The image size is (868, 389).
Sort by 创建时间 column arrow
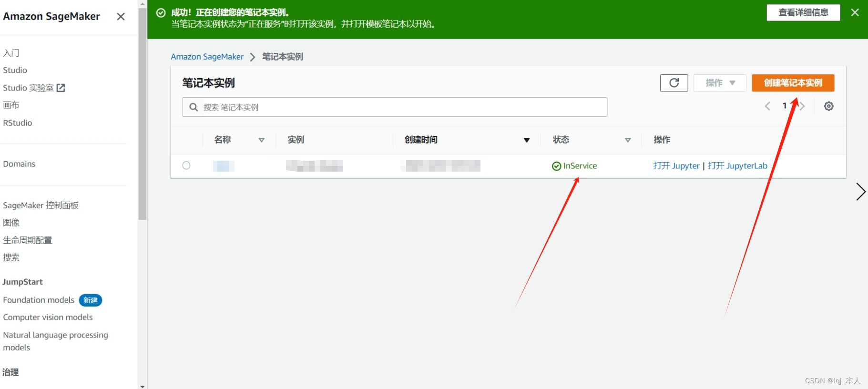click(527, 140)
